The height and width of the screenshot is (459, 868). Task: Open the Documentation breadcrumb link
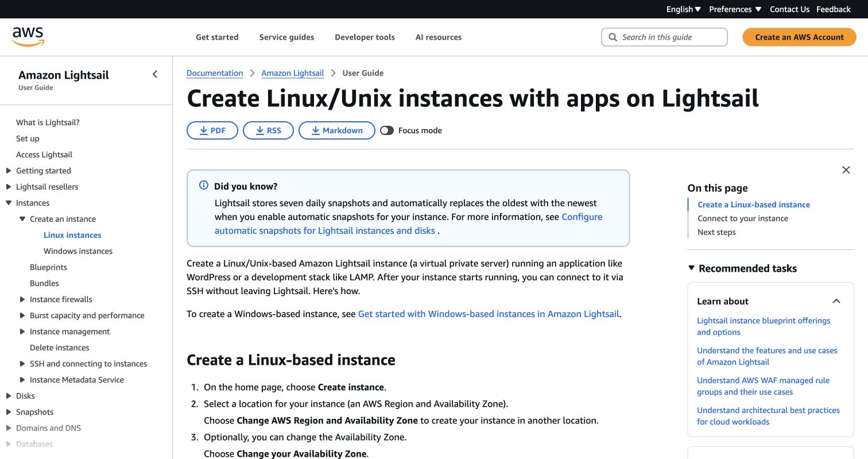pos(215,73)
